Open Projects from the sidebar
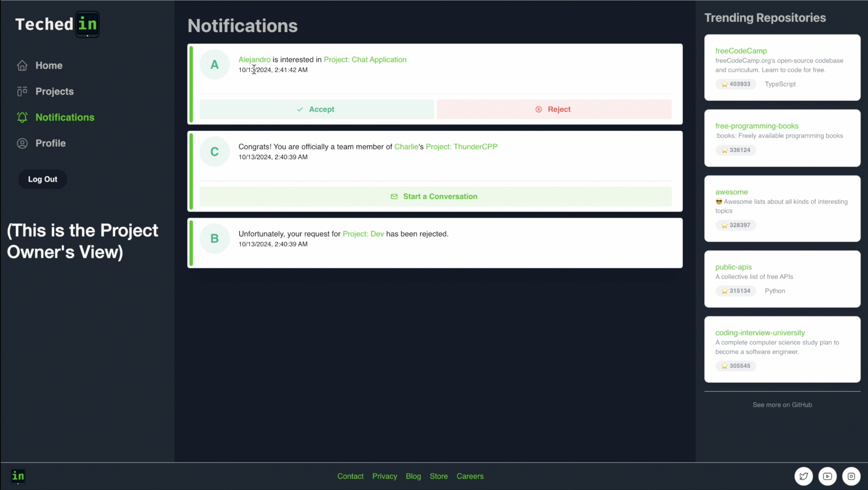 (55, 91)
